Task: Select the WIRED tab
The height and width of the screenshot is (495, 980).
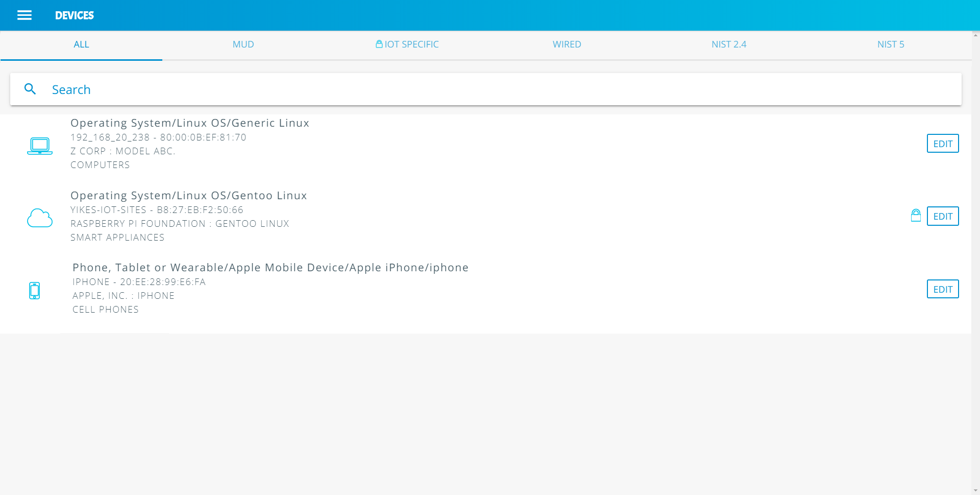Action: coord(567,44)
